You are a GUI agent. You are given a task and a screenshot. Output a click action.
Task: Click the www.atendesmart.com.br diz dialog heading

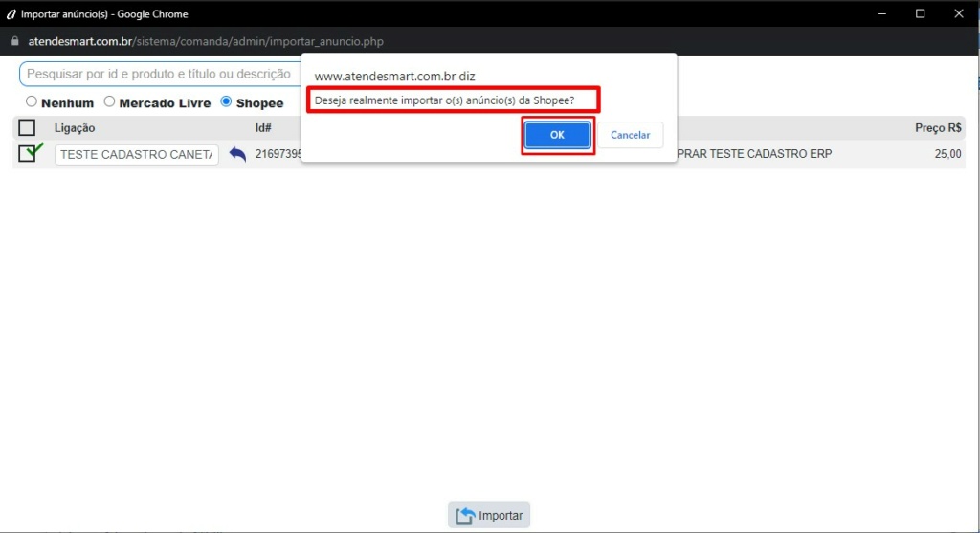[394, 77]
